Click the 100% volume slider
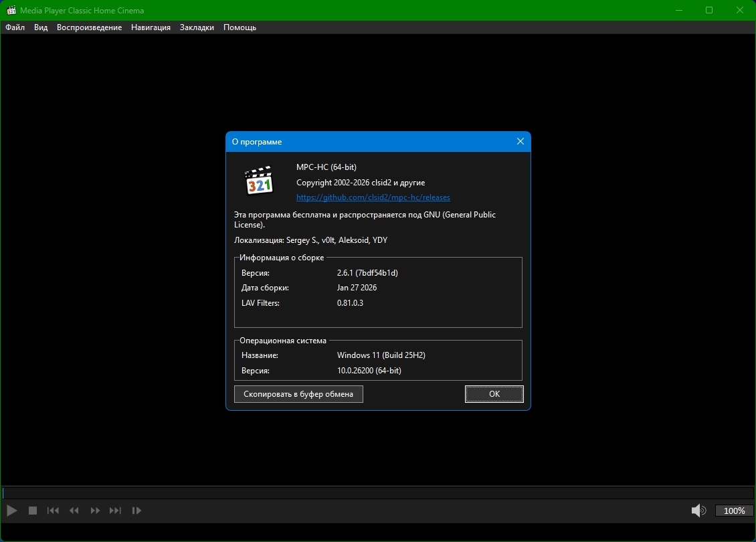The width and height of the screenshot is (756, 542). tap(734, 511)
